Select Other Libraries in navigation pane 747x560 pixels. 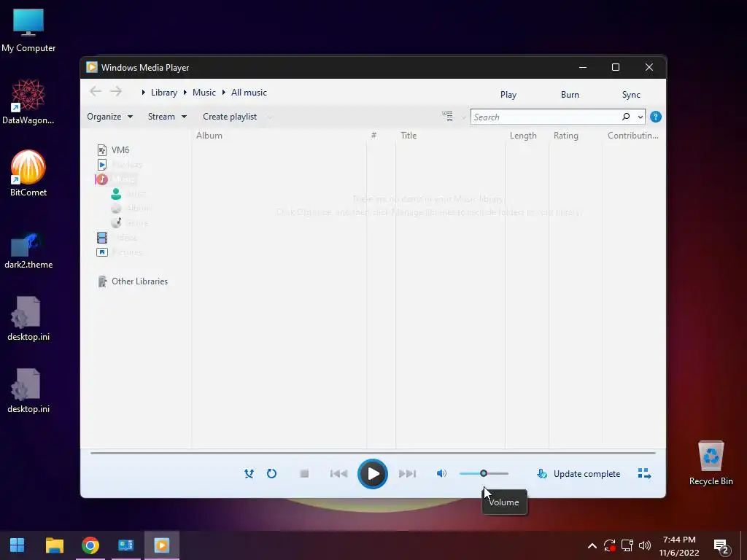point(139,281)
